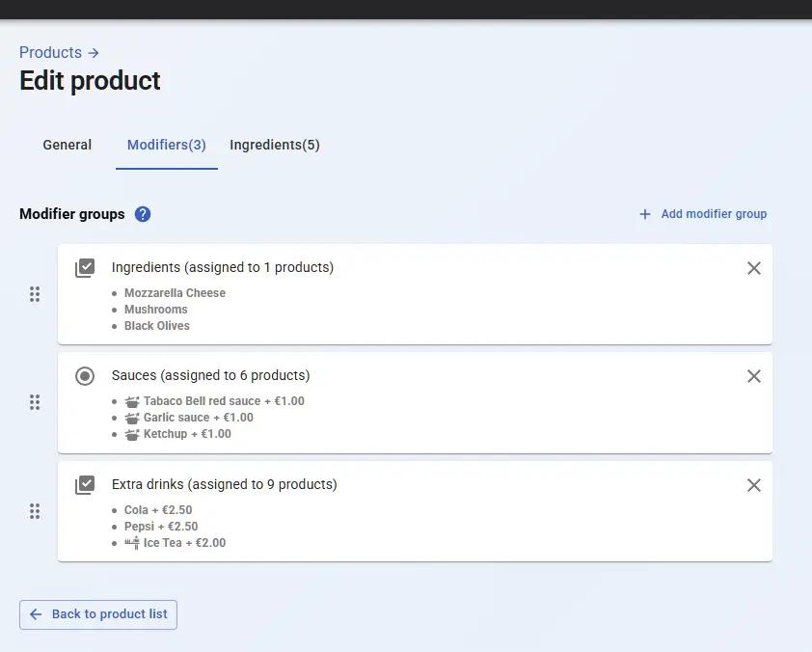Select the Modifiers(3) tab

point(167,145)
